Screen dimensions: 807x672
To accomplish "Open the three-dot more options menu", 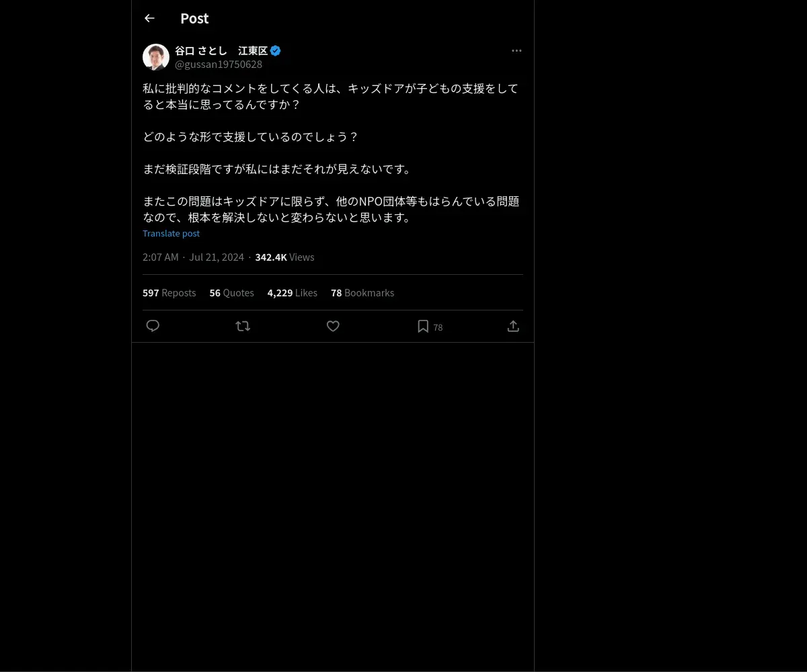I will point(516,50).
